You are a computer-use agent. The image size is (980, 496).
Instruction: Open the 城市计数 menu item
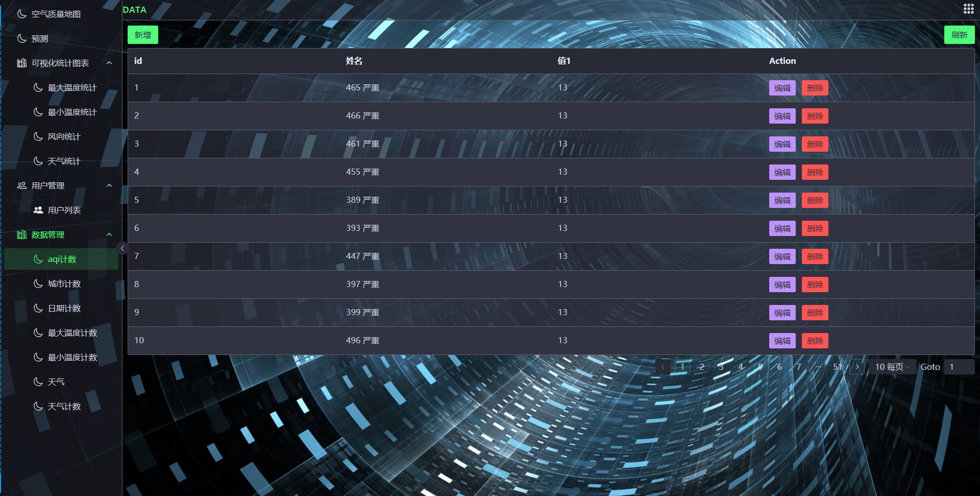click(64, 284)
